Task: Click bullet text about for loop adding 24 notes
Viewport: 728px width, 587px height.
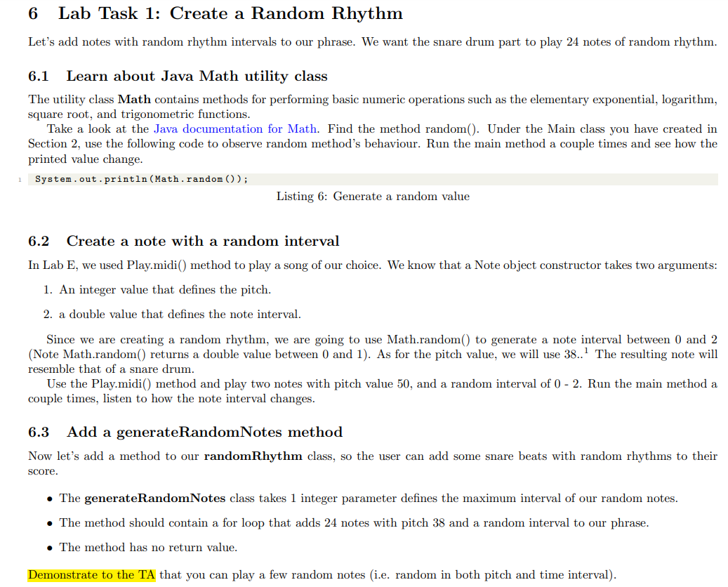Action: click(354, 523)
